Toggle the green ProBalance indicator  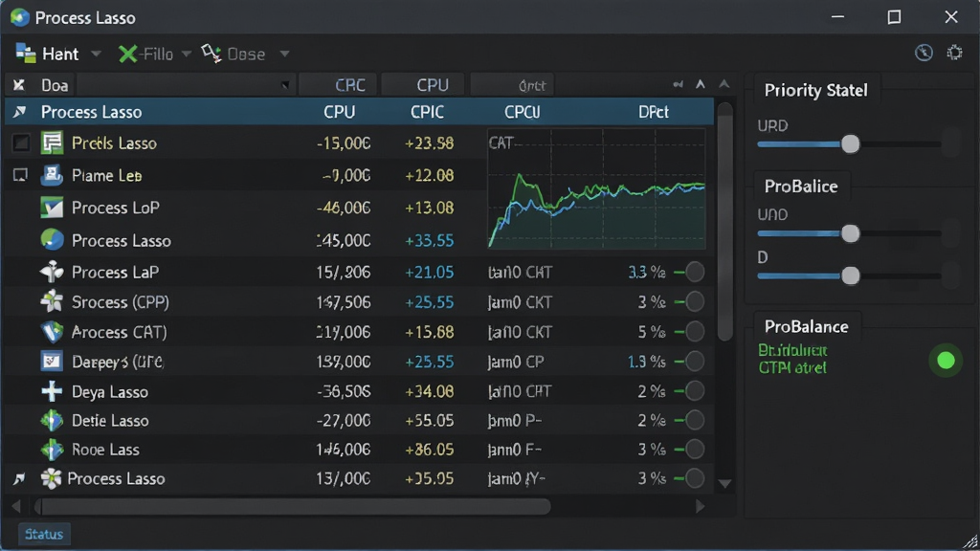pos(946,361)
